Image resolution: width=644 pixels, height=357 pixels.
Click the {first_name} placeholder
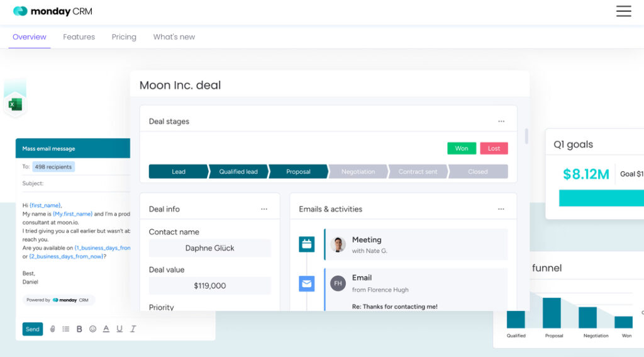pos(45,205)
